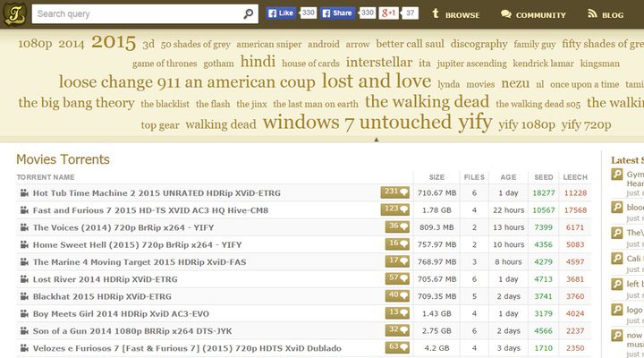Open comments badge 57 for Lost River
The height and width of the screenshot is (358, 644).
point(397,278)
